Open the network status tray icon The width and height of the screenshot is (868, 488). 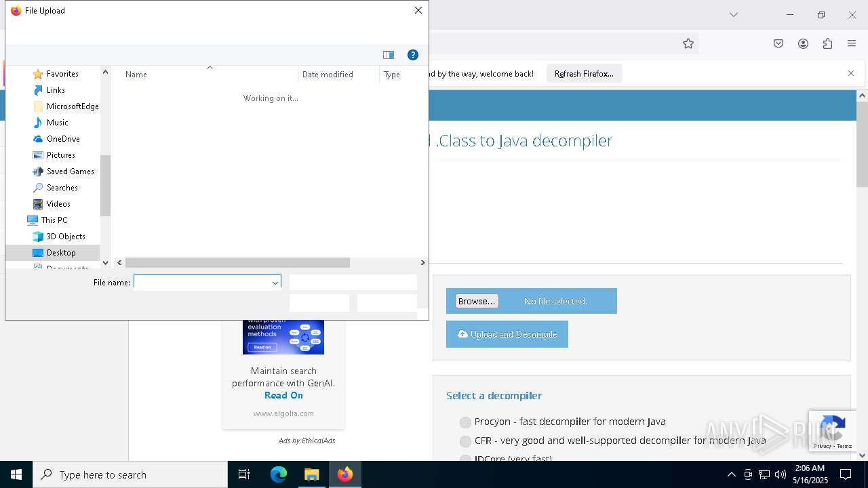(x=764, y=474)
